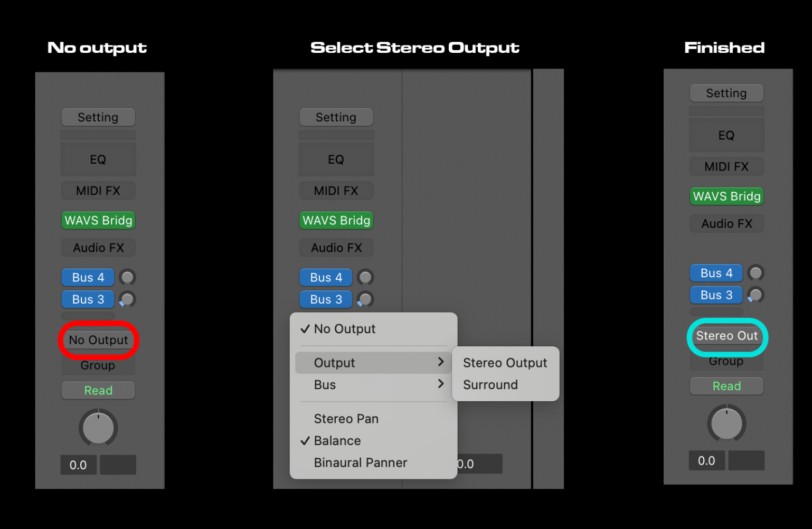812x529 pixels.
Task: Expand the Output submenu arrow
Action: [440, 362]
